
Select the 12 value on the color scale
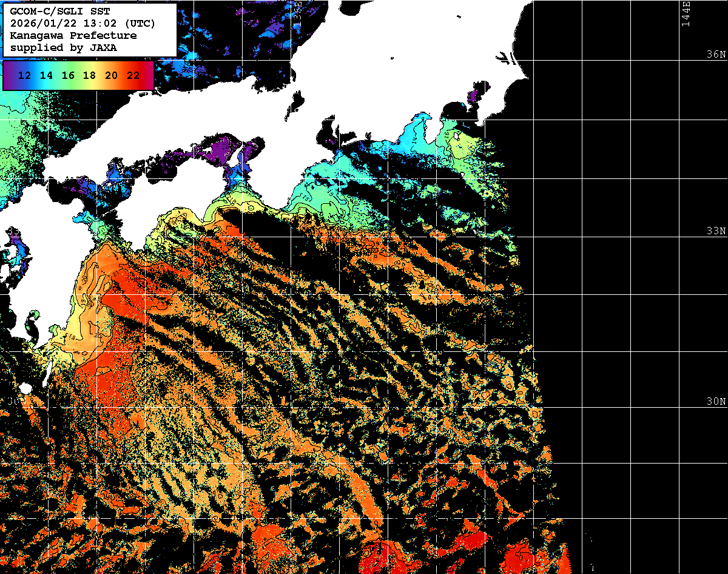pos(25,75)
